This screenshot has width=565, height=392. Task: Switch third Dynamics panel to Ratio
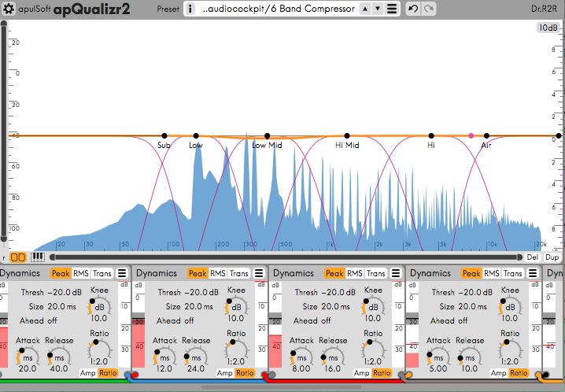coord(382,373)
